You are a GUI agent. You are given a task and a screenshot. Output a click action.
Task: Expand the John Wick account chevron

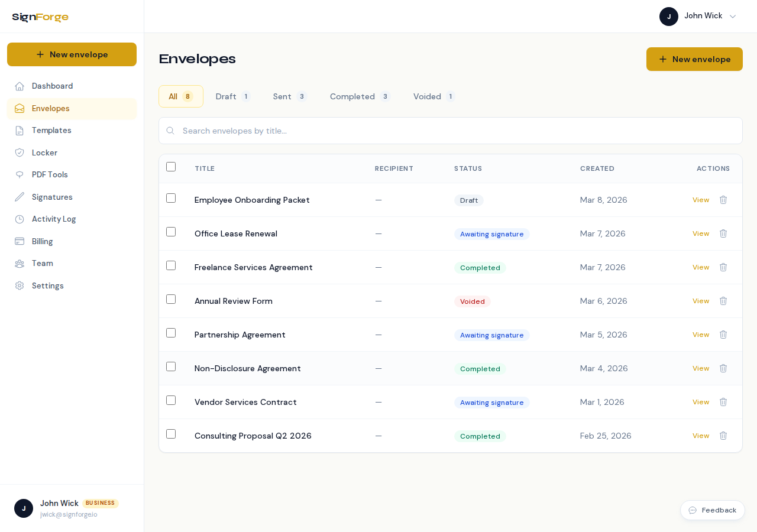733,17
